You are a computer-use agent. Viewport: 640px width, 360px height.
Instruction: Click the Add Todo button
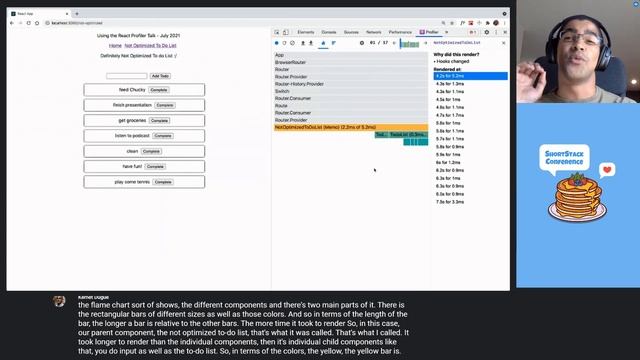(160, 76)
